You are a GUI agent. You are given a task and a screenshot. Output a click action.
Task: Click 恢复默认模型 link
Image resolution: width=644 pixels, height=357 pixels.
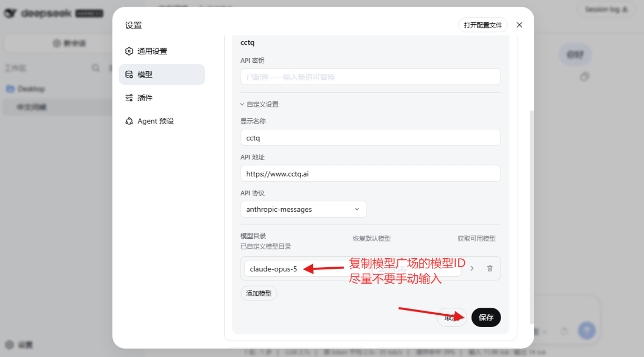[372, 238]
